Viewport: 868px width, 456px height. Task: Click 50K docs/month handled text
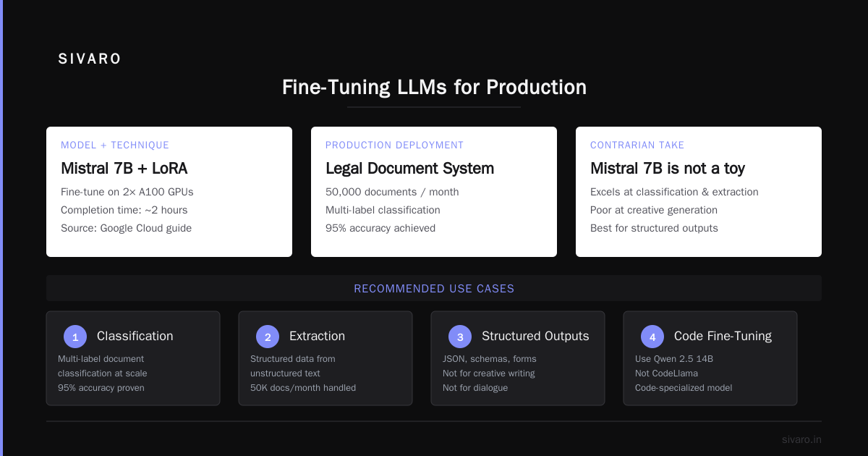(x=303, y=387)
